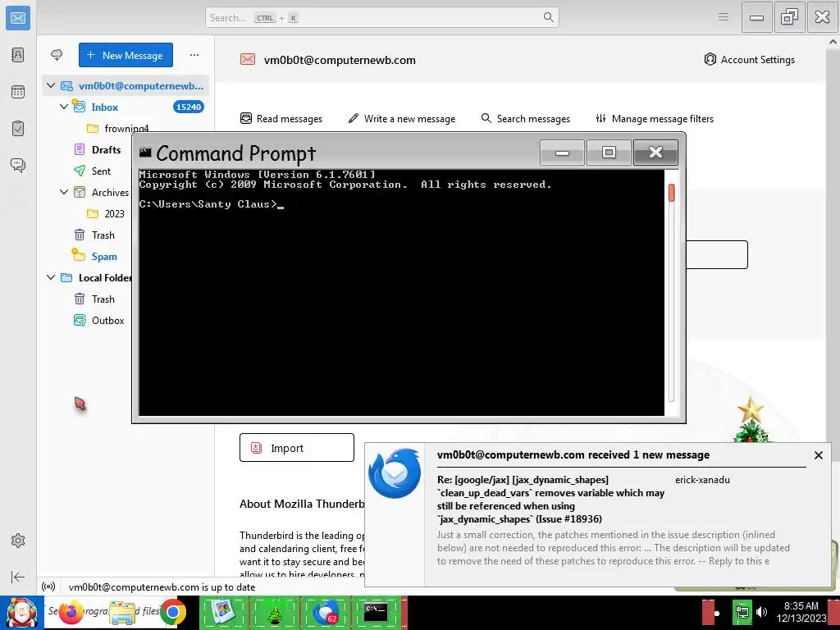Click the volume speaker tray icon
The width and height of the screenshot is (840, 630).
(761, 612)
